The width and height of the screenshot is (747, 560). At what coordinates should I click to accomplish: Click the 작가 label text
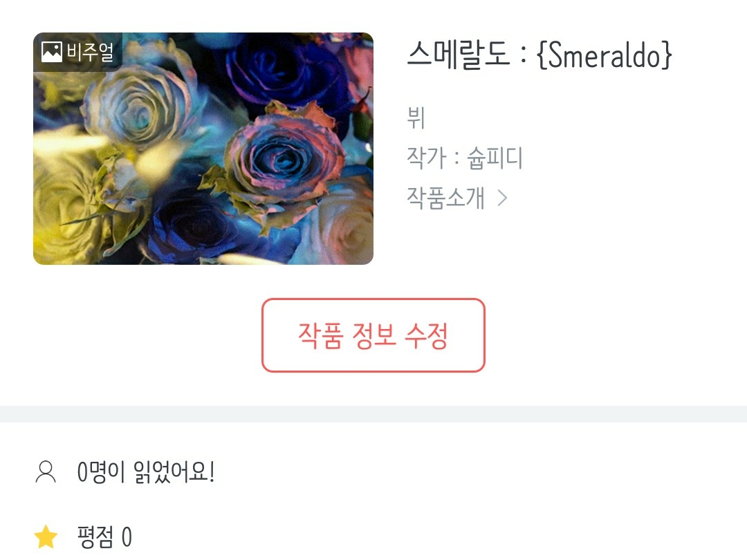427,158
